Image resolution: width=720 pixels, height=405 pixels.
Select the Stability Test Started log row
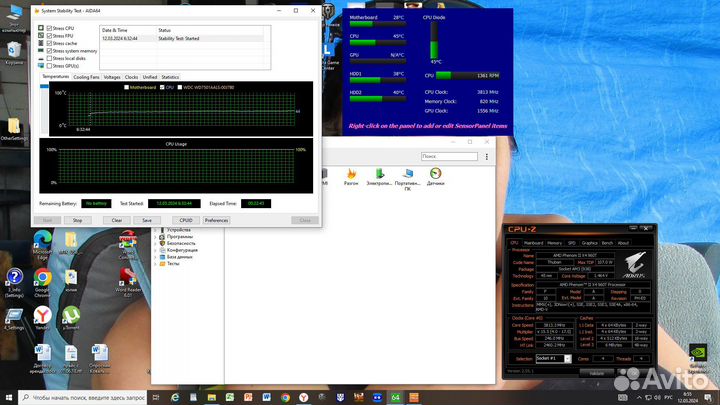(x=182, y=39)
